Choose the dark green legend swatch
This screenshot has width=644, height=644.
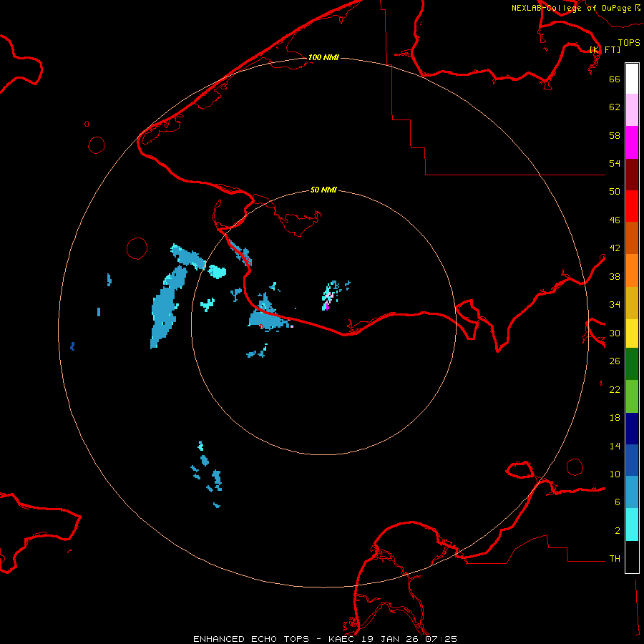pyautogui.click(x=632, y=364)
